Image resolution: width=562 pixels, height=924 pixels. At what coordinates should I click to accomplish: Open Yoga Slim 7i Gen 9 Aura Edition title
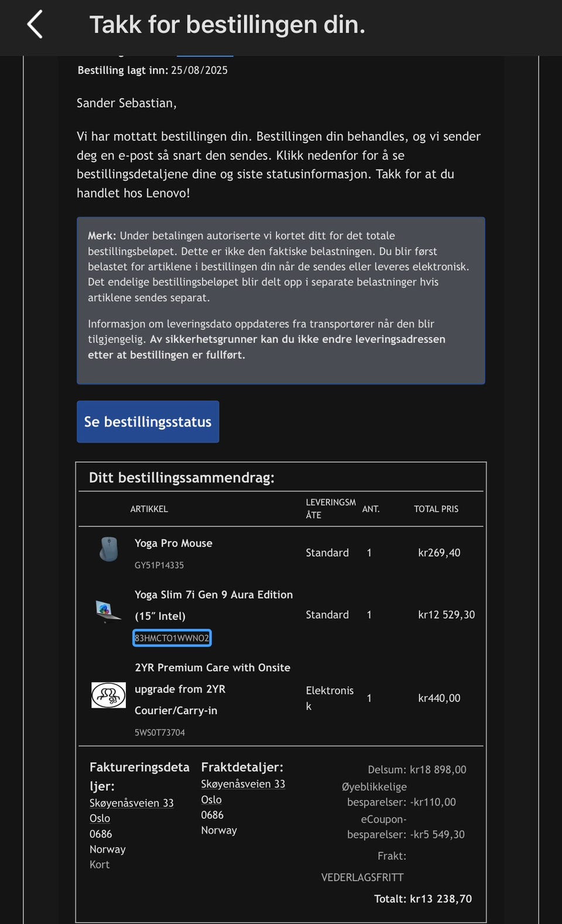214,605
